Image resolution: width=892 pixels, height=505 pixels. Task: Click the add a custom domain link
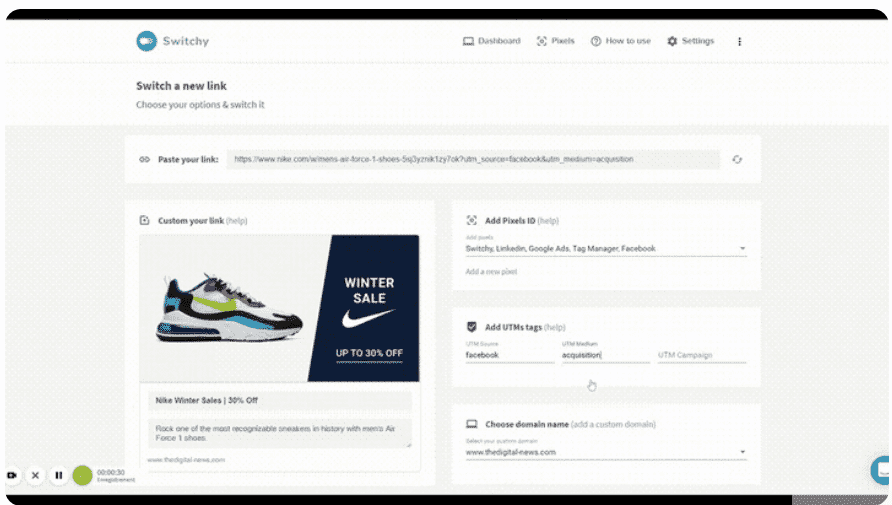click(x=615, y=424)
